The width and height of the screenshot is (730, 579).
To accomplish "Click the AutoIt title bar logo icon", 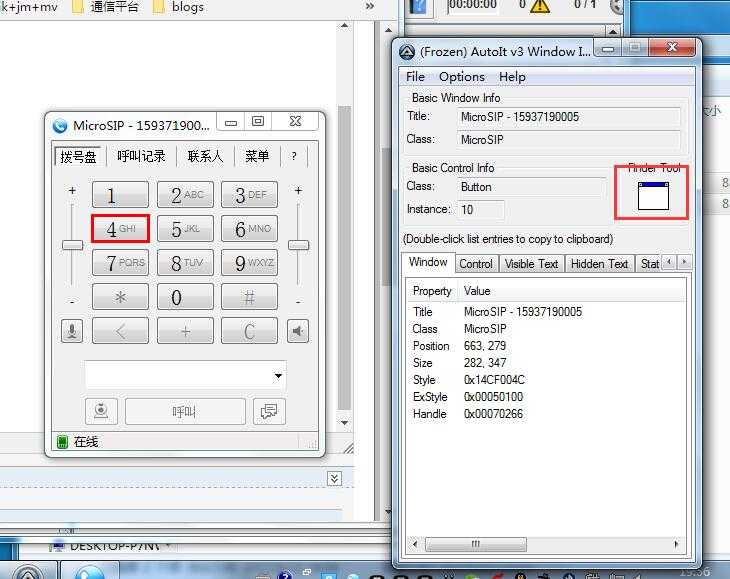I will point(407,52).
